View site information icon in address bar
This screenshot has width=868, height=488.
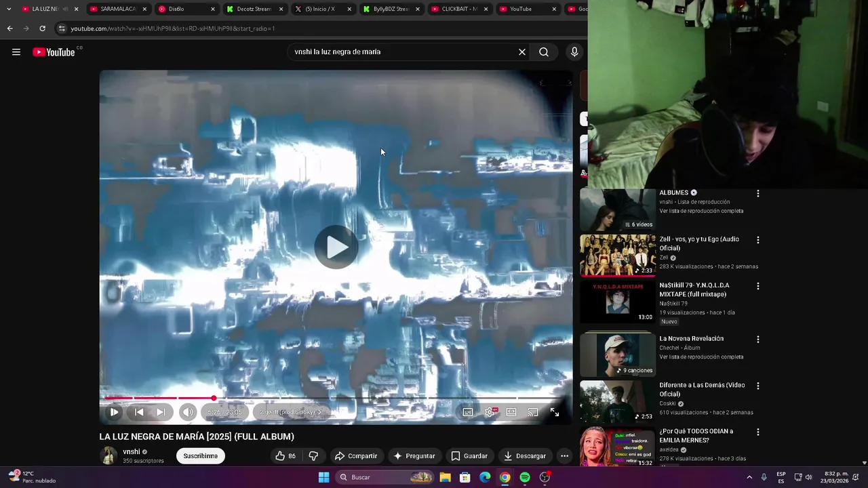[62, 28]
